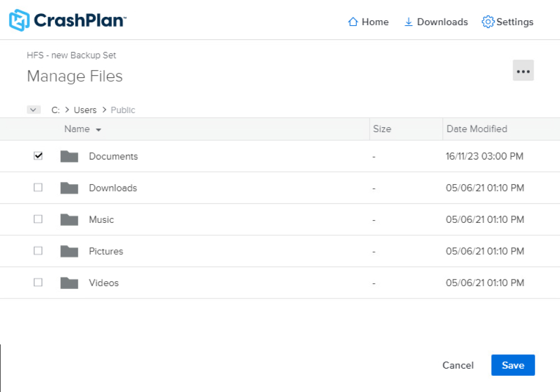Select the Videos checkbox

38,282
